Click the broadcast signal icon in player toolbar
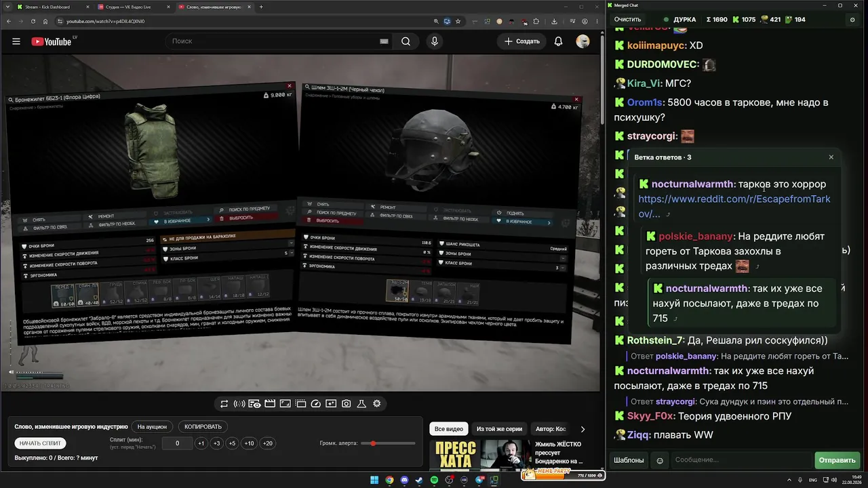This screenshot has width=868, height=488. 239,404
